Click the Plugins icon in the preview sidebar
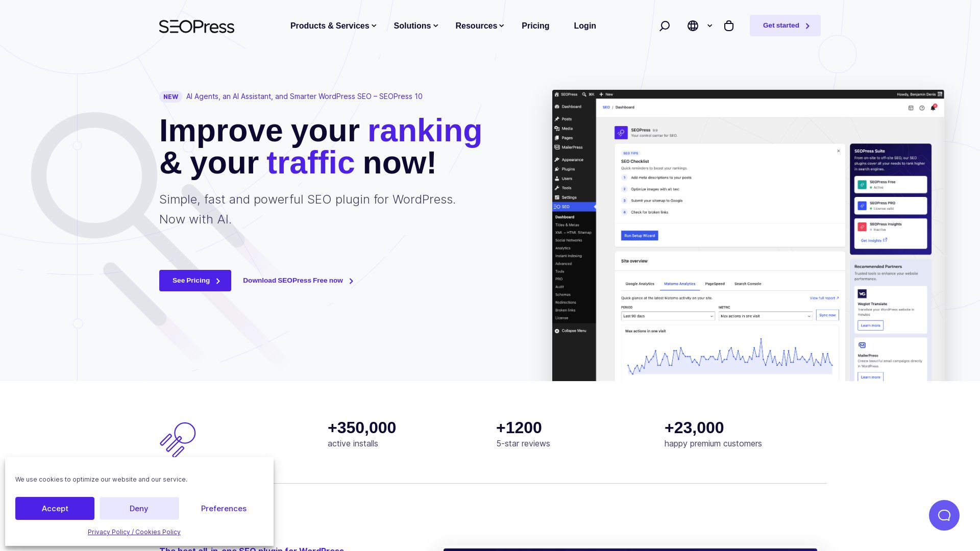The image size is (980, 551). pos(557,169)
